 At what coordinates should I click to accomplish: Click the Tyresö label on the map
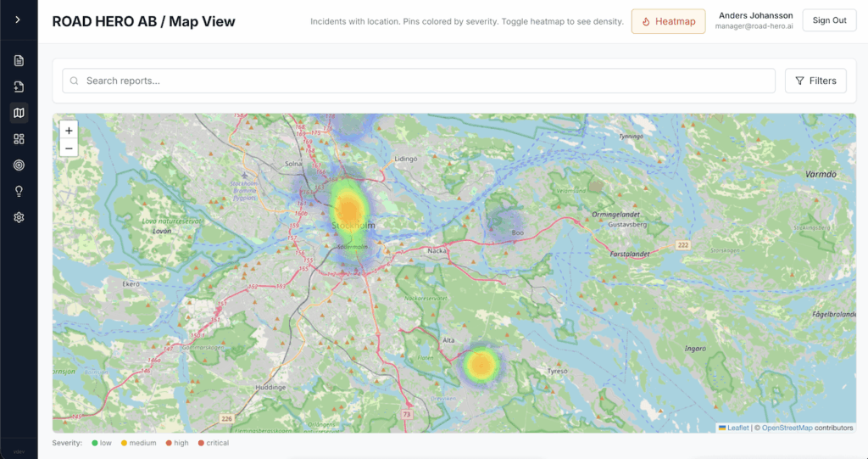pyautogui.click(x=558, y=372)
